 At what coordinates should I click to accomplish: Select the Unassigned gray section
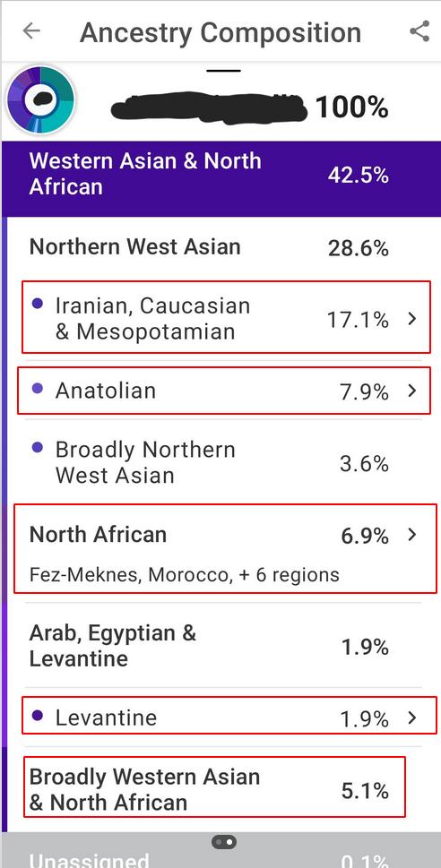pos(221,850)
